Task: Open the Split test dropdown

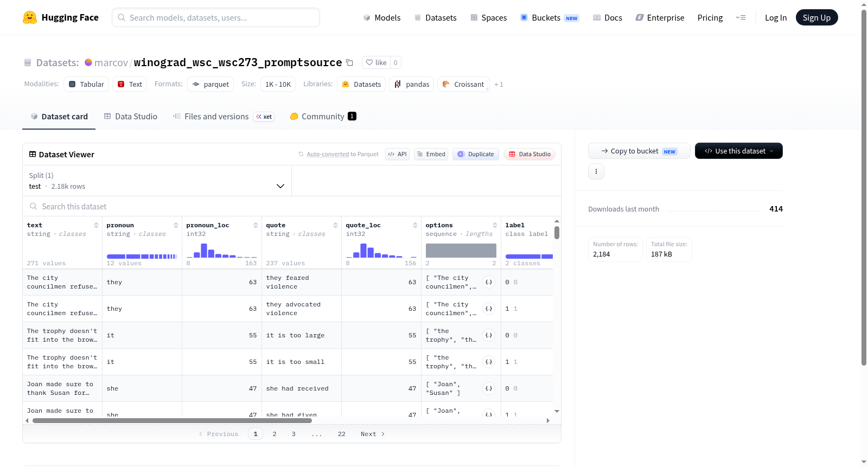Action: (157, 181)
